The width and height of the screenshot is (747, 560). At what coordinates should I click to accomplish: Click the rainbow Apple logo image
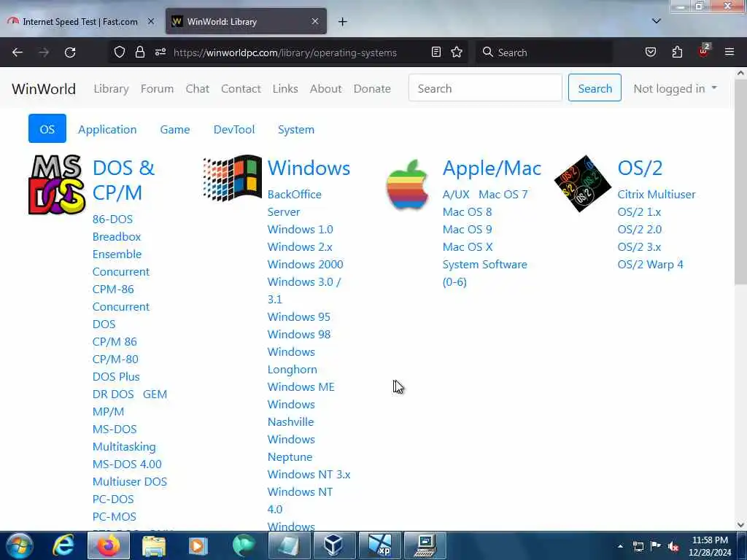(x=407, y=185)
